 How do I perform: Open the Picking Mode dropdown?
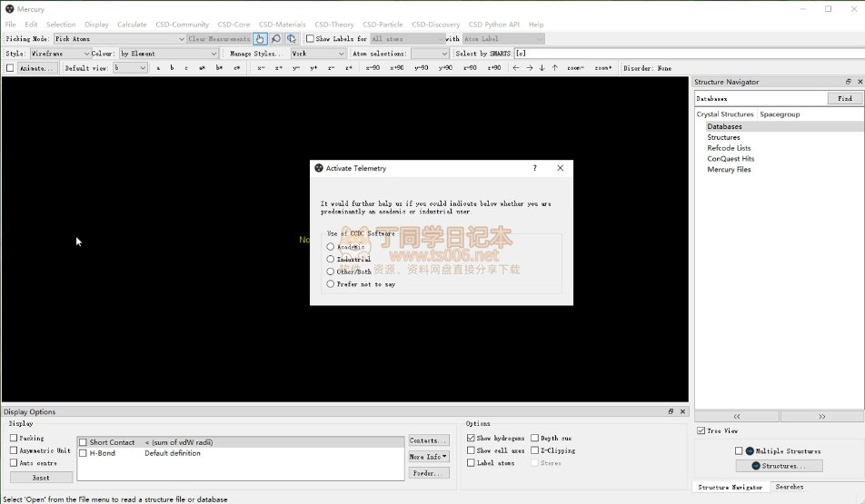[118, 39]
